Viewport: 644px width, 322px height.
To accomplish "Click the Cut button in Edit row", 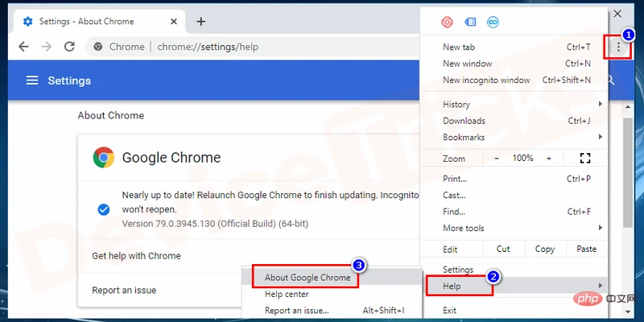I will (503, 249).
